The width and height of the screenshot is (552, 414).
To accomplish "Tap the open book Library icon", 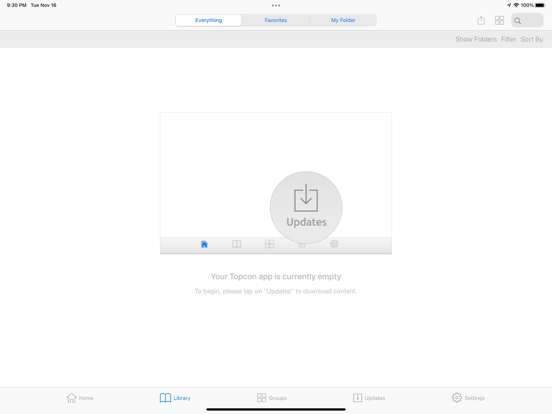I will 165,398.
